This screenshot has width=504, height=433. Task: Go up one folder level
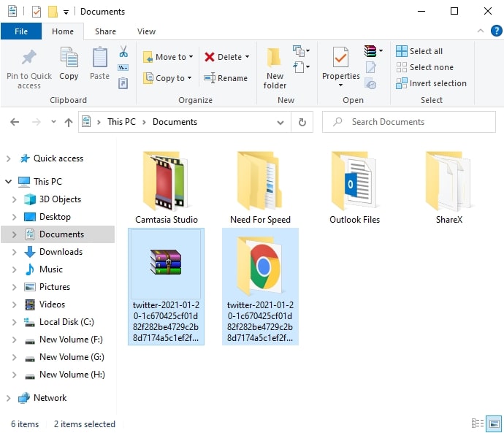tap(69, 122)
